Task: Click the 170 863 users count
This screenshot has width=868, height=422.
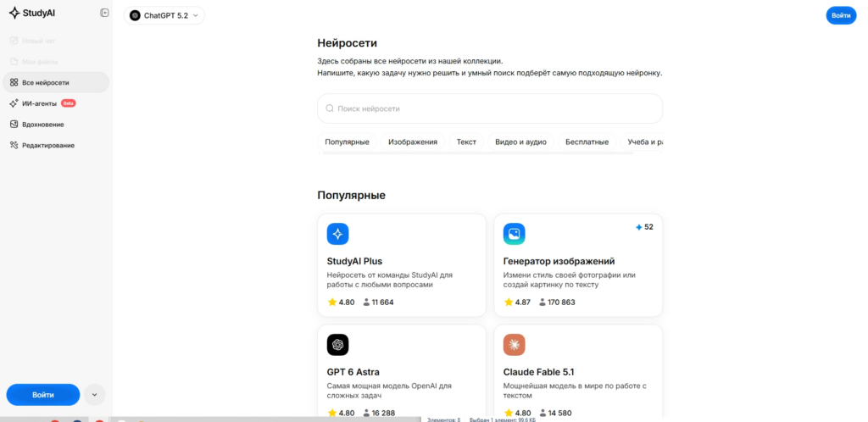Action: [x=557, y=303]
